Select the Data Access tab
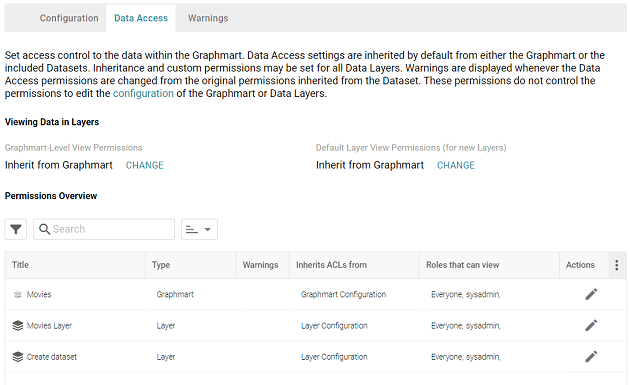Viewport: 630px width, 385px height. [141, 18]
